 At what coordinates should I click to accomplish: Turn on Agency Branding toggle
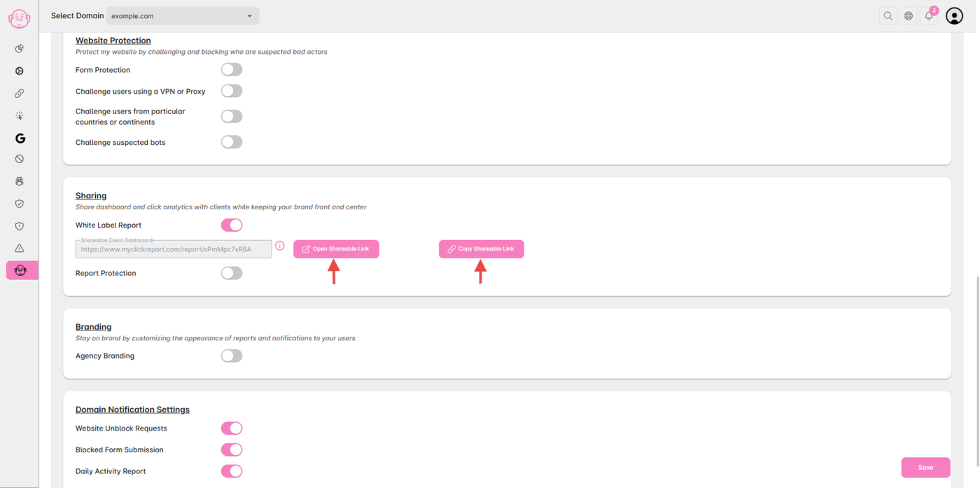232,356
